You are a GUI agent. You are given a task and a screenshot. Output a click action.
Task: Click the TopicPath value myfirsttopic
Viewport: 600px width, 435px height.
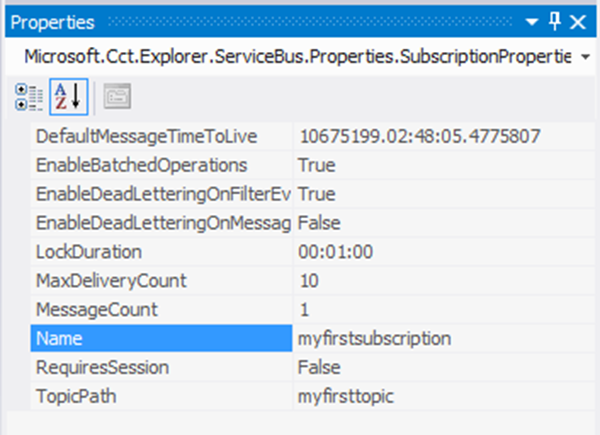click(x=346, y=397)
